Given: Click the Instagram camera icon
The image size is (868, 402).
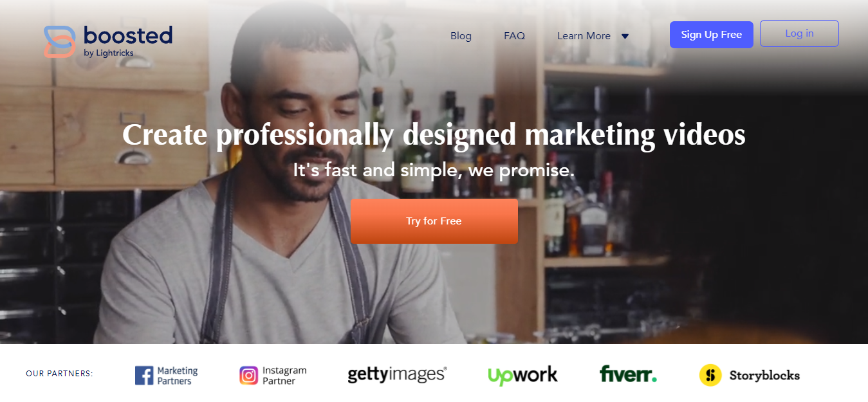Looking at the screenshot, I should (x=248, y=376).
